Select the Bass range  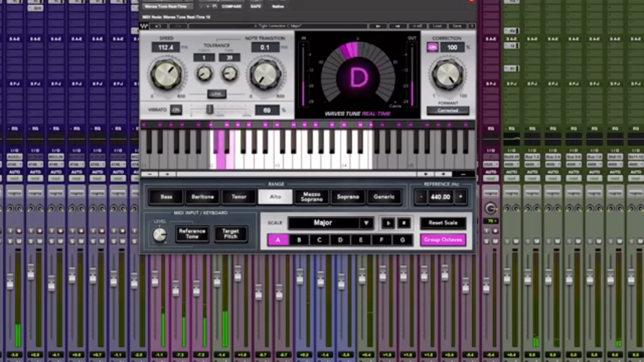click(x=166, y=197)
